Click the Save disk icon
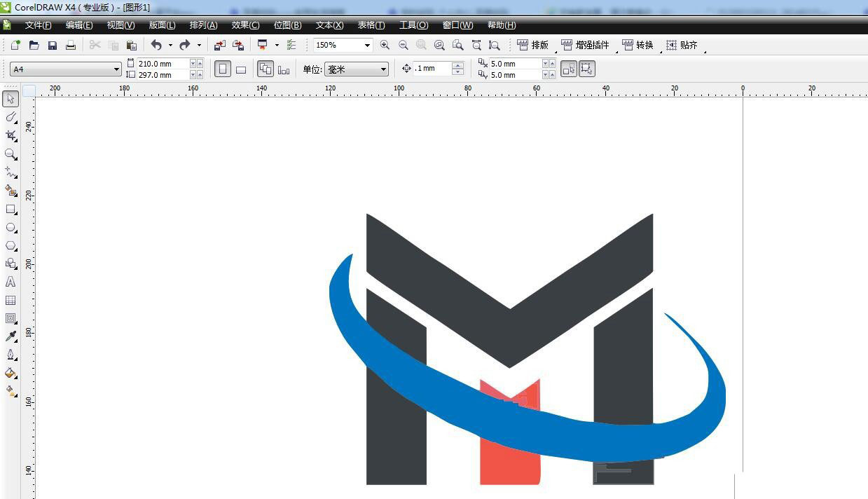The height and width of the screenshot is (499, 868). pos(53,45)
